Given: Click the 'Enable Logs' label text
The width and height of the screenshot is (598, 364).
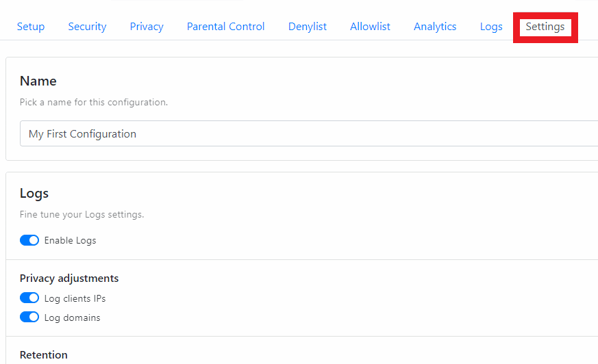Looking at the screenshot, I should tap(70, 241).
